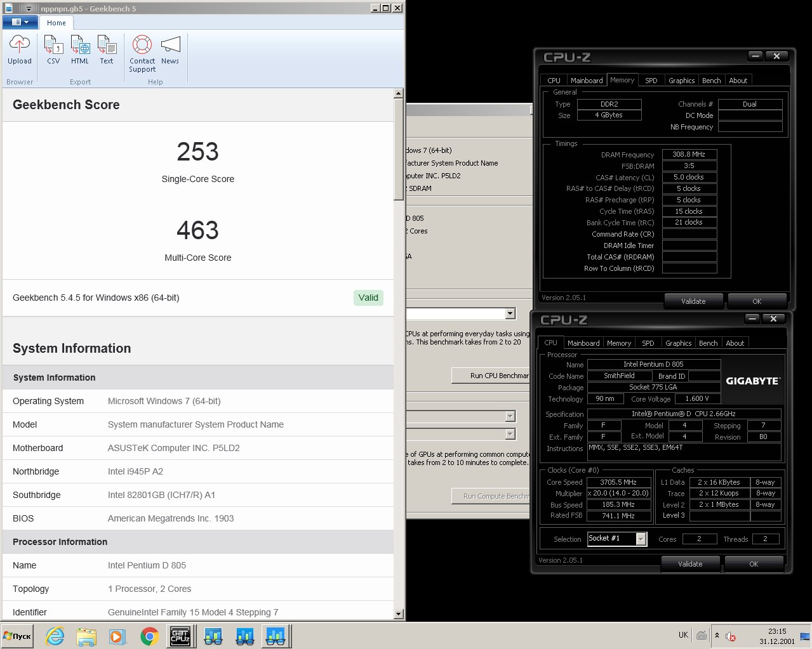Open Windows Media Player taskbar icon
812x649 pixels.
(117, 636)
